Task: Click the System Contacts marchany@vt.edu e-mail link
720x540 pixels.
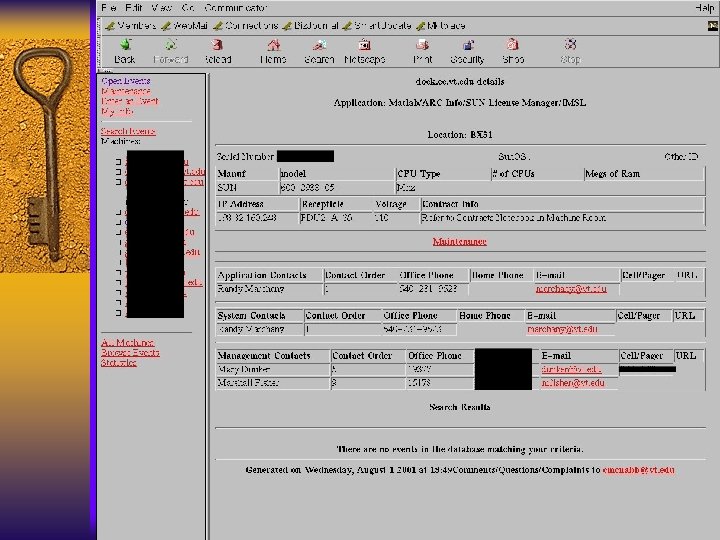Action: (x=562, y=329)
